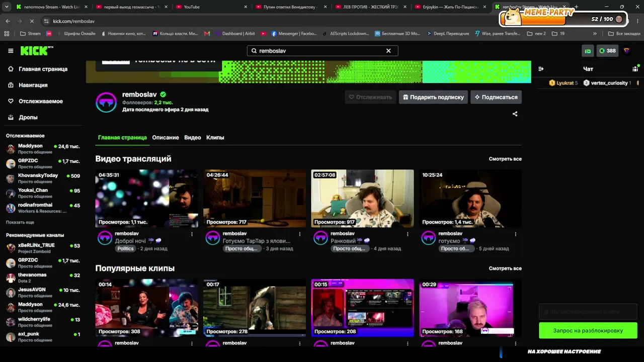
Task: Open the 00:17 clip thumbnail
Action: [255, 308]
